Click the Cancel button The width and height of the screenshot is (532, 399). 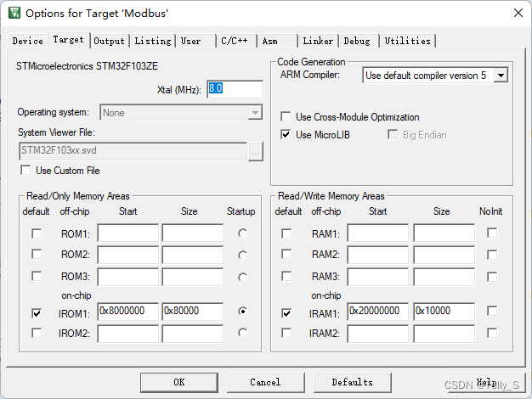pyautogui.click(x=266, y=382)
